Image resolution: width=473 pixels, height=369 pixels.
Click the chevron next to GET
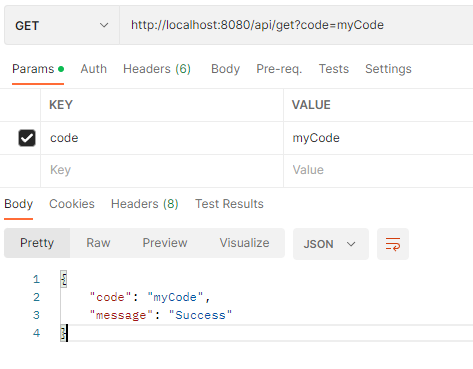pyautogui.click(x=104, y=25)
